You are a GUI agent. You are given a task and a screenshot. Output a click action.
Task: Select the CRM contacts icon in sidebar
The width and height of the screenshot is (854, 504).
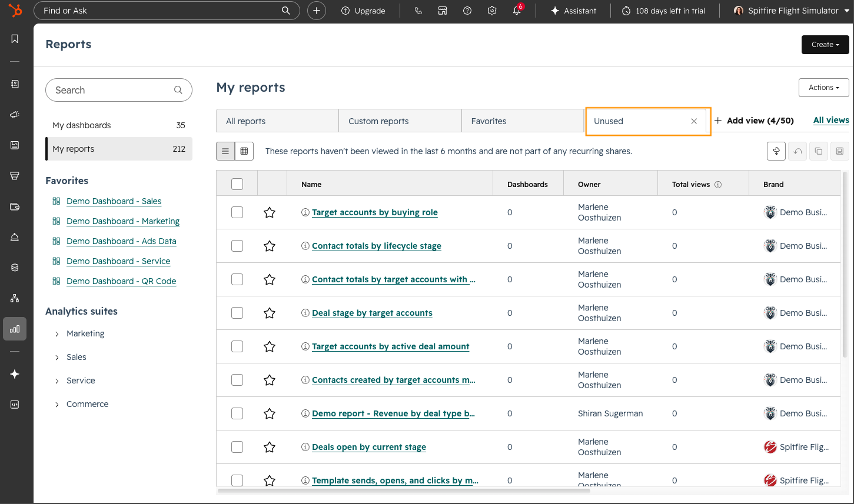click(x=15, y=84)
